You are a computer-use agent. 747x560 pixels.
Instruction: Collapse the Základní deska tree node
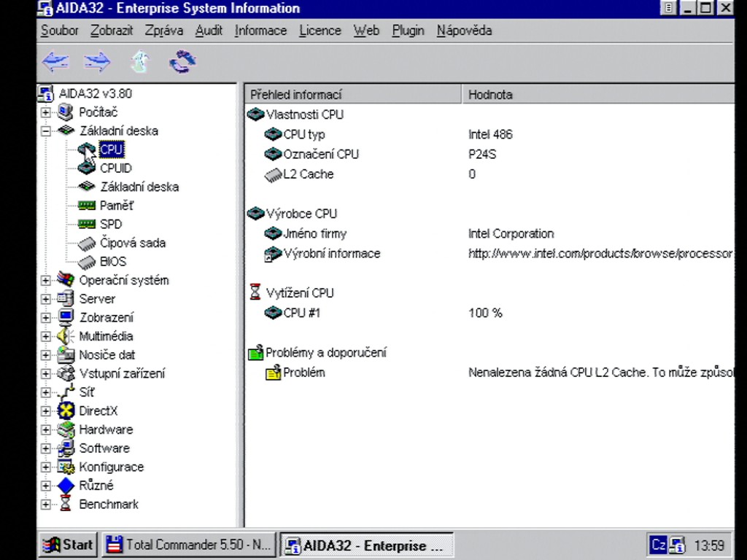point(46,131)
